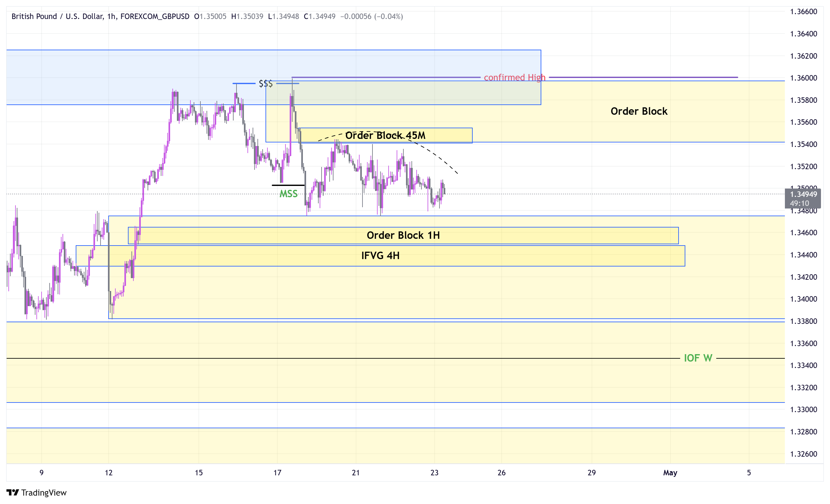Click the '26' date axis label
The width and height of the screenshot is (830, 504).
point(502,473)
